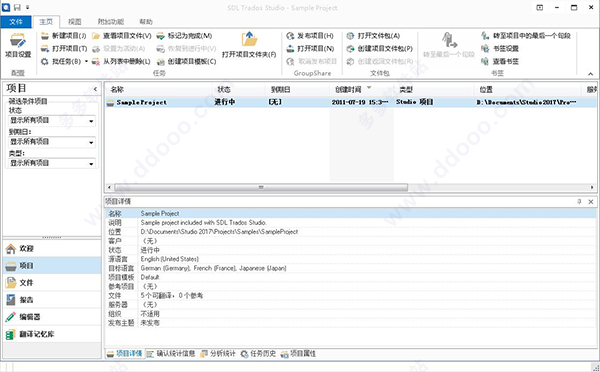Switch to 分析统计 bottom tab
Image resolution: width=600 pixels, height=372 pixels.
click(x=218, y=354)
